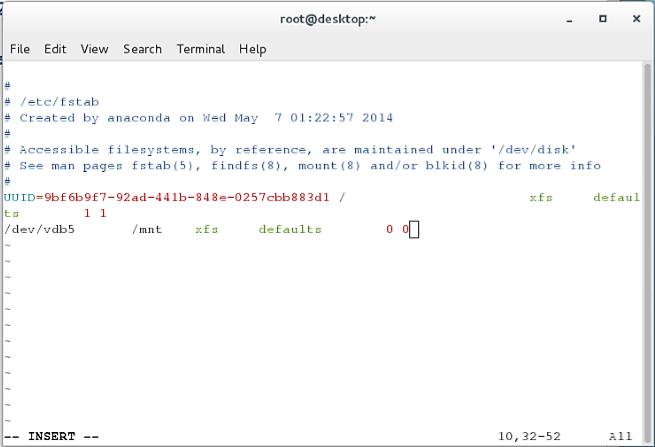Image resolution: width=655 pixels, height=447 pixels.
Task: Click the '1 1' values on wrapped line
Action: tap(95, 213)
